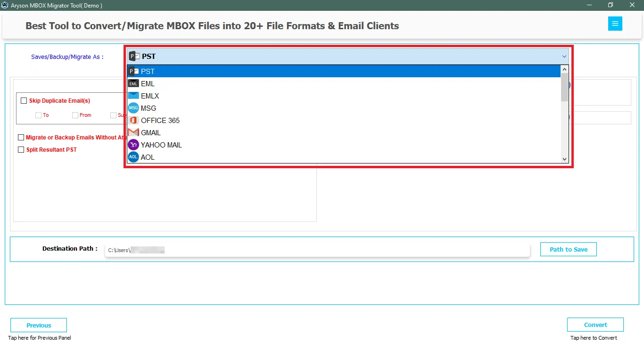This screenshot has width=644, height=343.
Task: Click the Gmail logo icon
Action: [x=133, y=133]
